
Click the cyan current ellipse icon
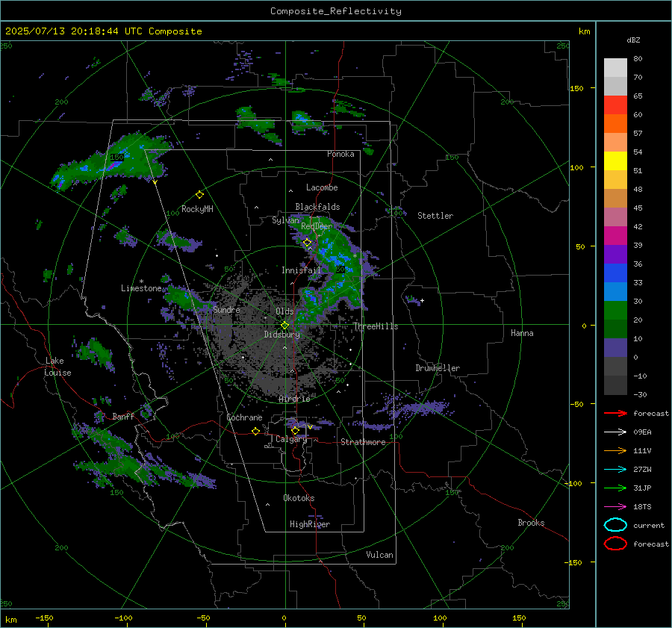pyautogui.click(x=615, y=525)
